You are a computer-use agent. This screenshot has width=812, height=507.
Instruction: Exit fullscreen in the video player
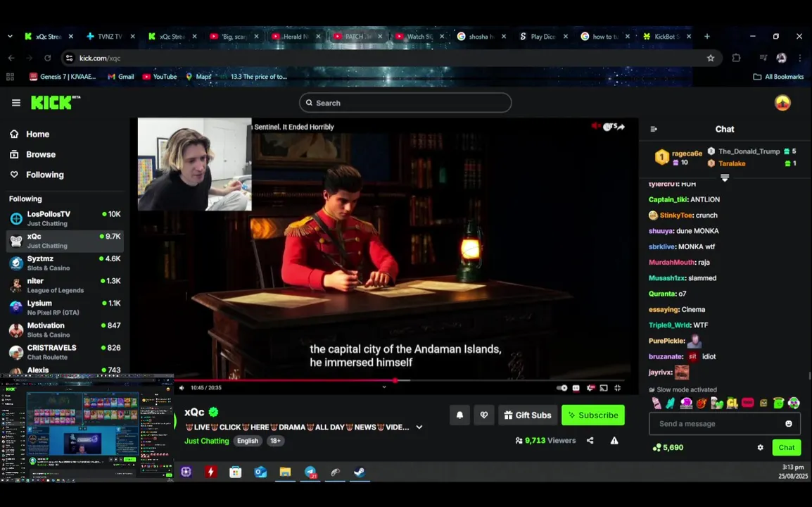[617, 388]
